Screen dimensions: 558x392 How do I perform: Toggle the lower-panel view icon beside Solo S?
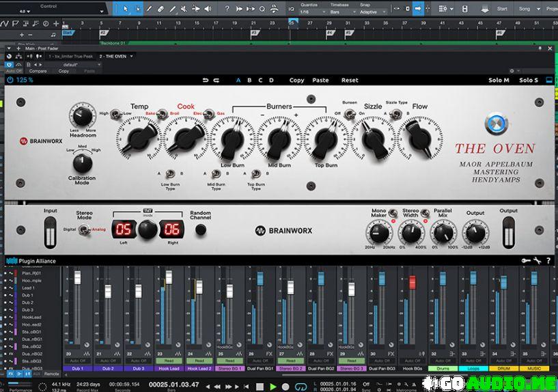tap(549, 80)
